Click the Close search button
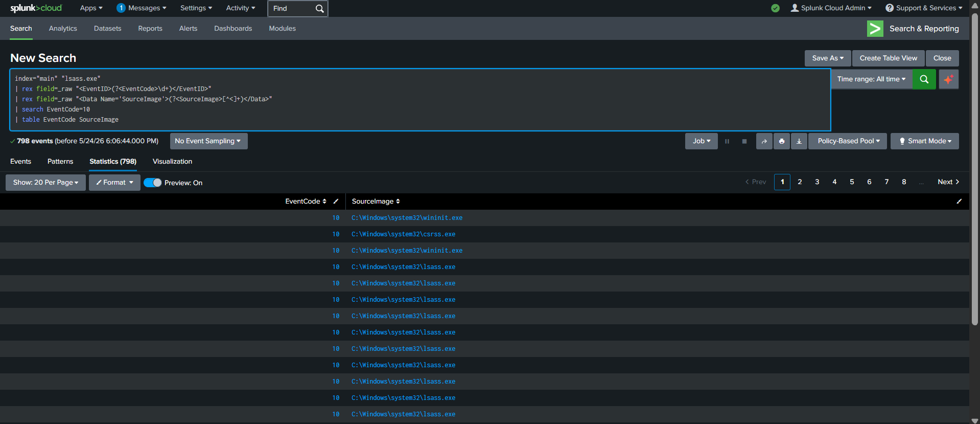Image resolution: width=980 pixels, height=424 pixels. [942, 58]
